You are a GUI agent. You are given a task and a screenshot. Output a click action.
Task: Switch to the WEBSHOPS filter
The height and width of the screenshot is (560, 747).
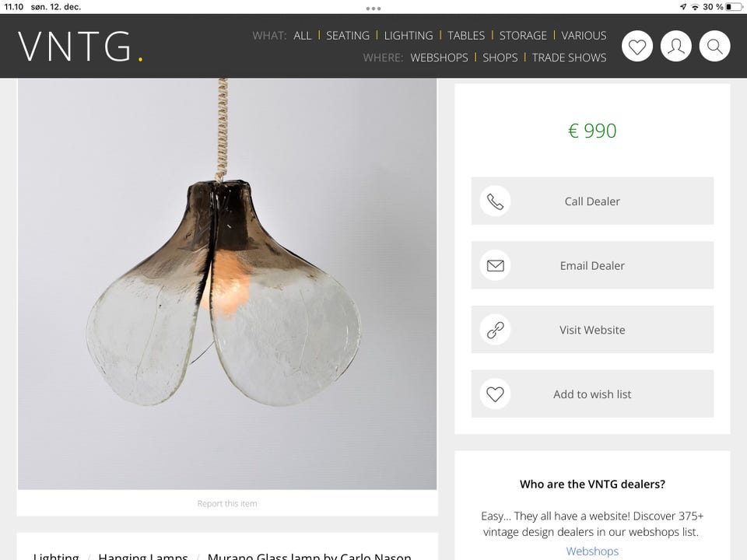click(x=439, y=57)
